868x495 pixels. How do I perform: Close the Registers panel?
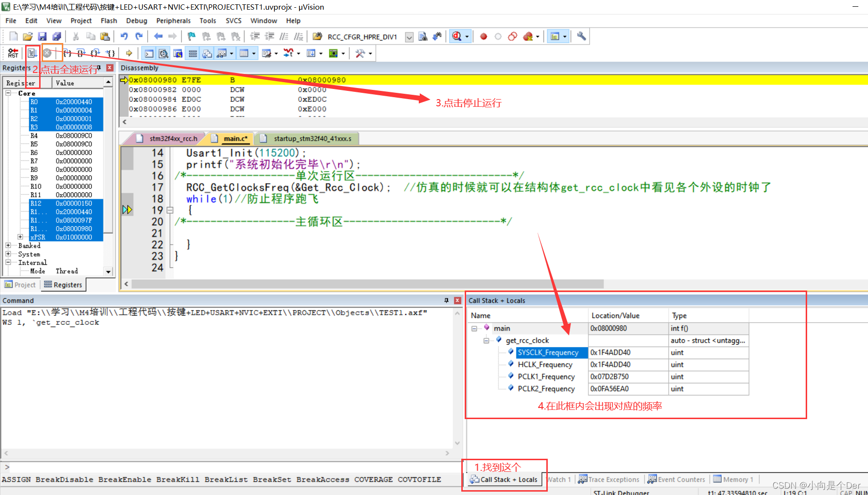pos(110,68)
